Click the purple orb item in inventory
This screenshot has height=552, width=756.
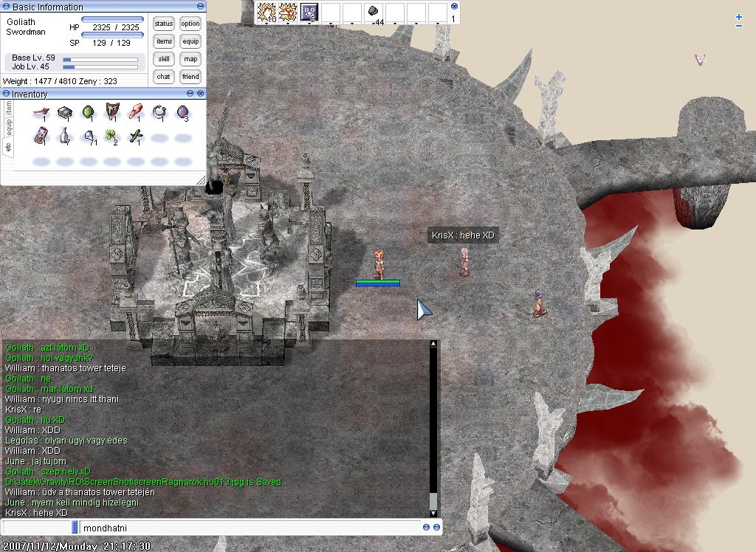[182, 112]
